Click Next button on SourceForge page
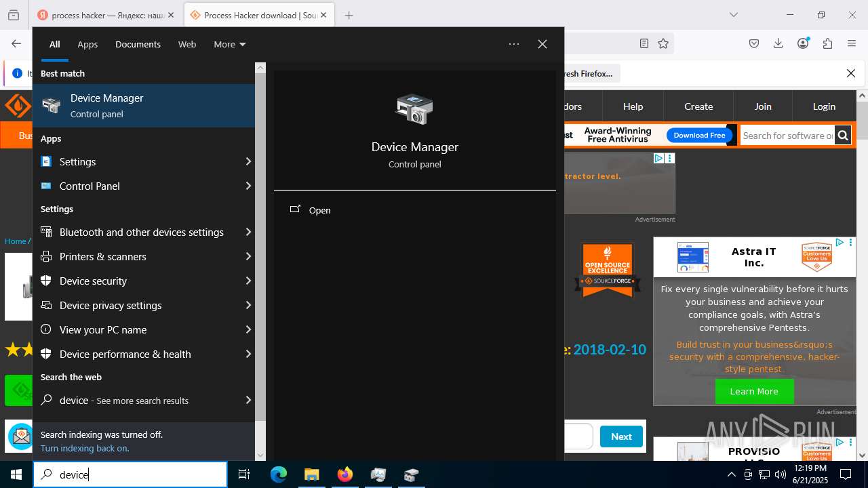 pyautogui.click(x=621, y=436)
